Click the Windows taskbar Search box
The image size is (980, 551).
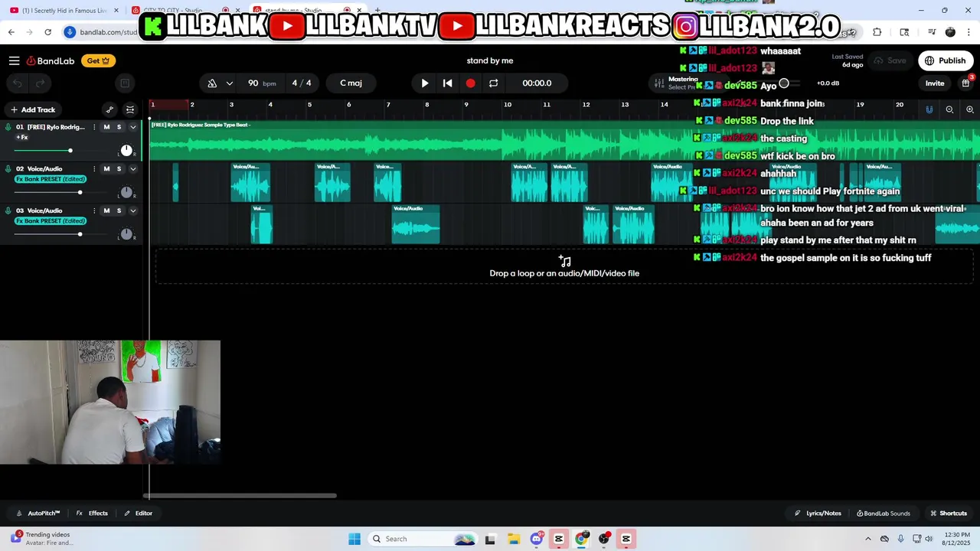tap(423, 539)
